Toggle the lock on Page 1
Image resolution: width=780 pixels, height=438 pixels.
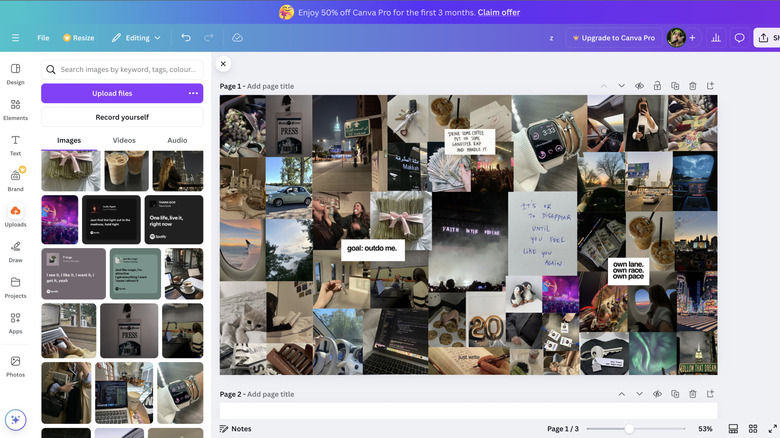click(657, 86)
